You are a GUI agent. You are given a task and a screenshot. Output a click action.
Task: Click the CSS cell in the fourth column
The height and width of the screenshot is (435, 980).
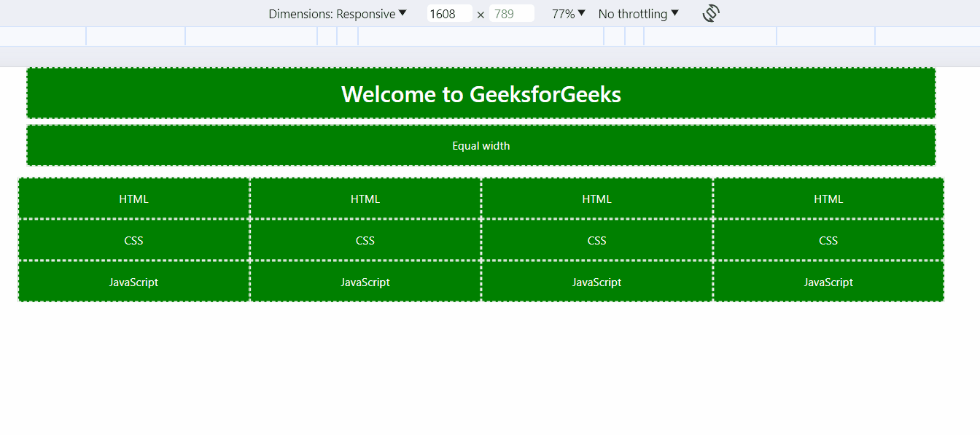pyautogui.click(x=828, y=240)
